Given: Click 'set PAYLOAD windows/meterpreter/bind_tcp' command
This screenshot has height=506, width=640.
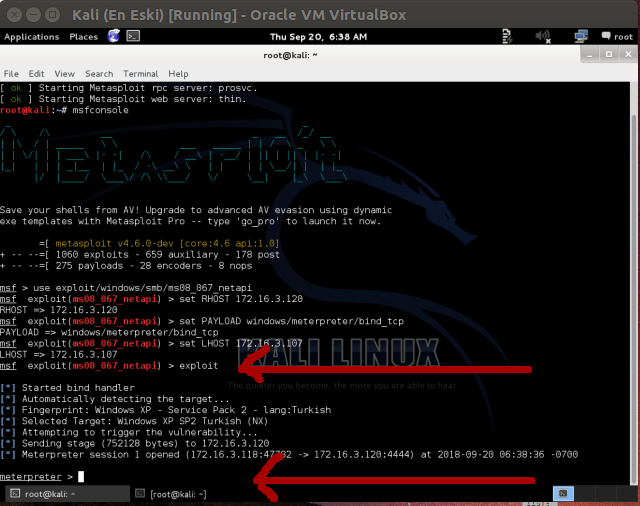Looking at the screenshot, I should tap(291, 321).
